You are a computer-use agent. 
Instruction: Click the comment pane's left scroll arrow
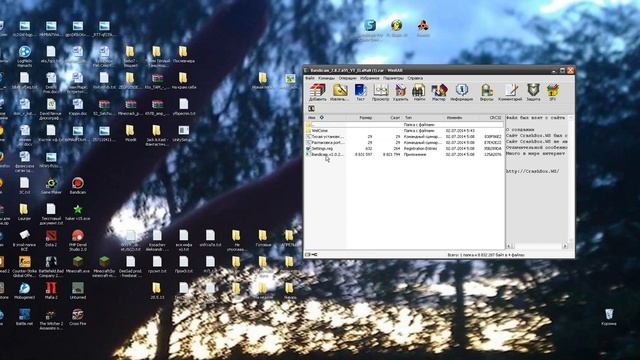click(509, 246)
